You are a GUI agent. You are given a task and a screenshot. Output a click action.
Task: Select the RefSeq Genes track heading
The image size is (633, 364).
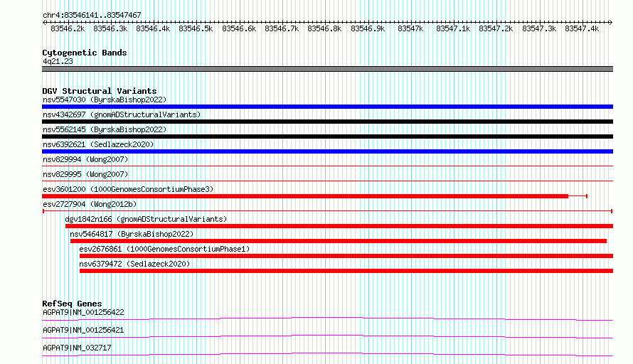[x=73, y=304]
